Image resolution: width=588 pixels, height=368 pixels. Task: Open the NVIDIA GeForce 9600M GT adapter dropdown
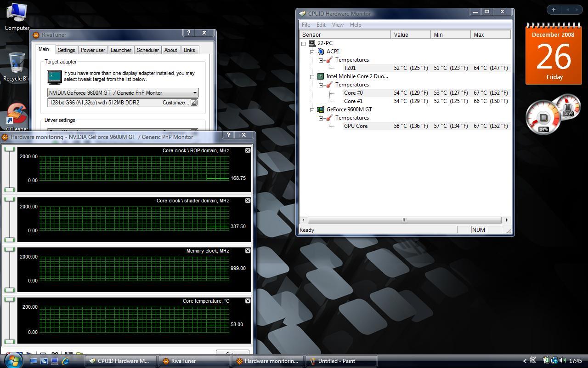coord(123,93)
